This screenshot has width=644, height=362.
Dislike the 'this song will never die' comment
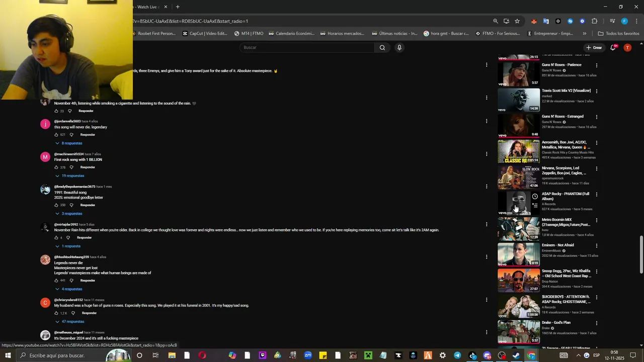[x=71, y=135]
